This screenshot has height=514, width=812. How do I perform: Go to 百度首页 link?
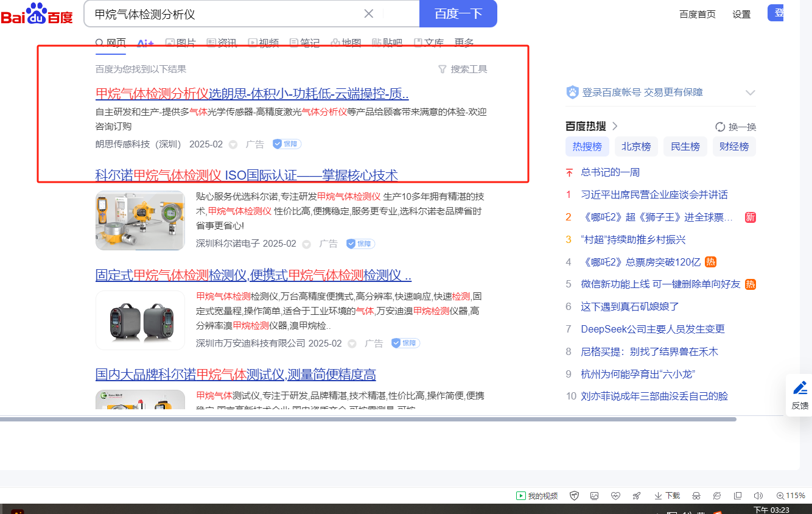point(698,14)
